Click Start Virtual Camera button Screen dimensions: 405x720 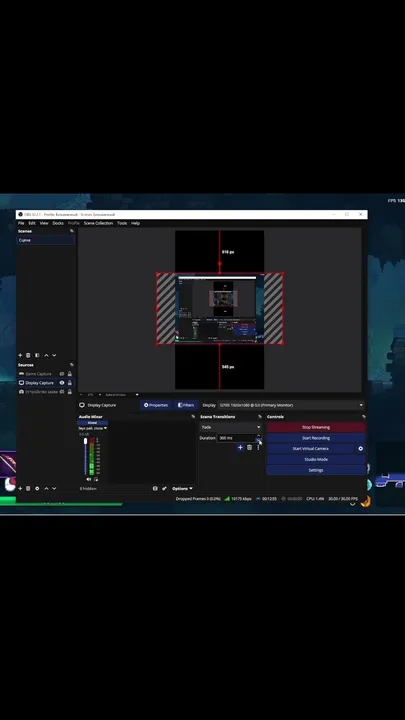[311, 449]
